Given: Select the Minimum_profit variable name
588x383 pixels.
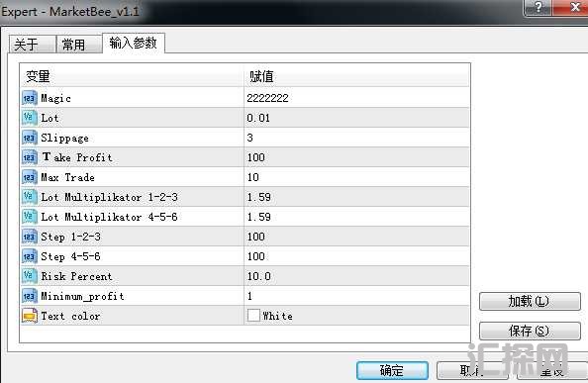Looking at the screenshot, I should 82,297.
